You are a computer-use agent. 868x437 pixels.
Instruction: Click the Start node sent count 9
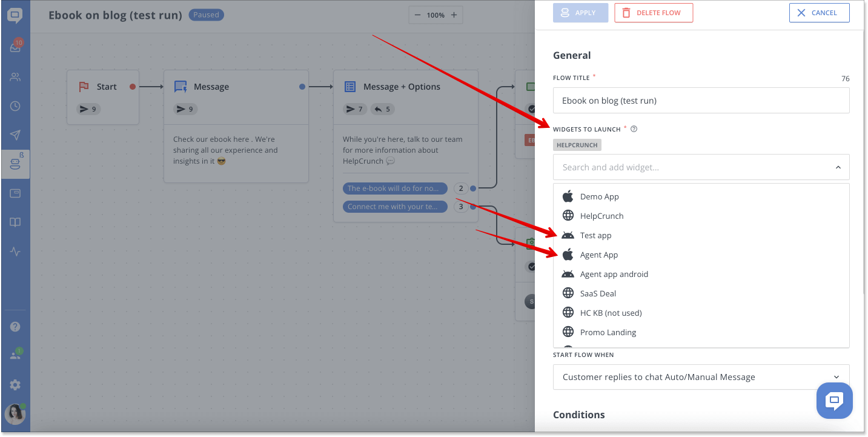[88, 109]
